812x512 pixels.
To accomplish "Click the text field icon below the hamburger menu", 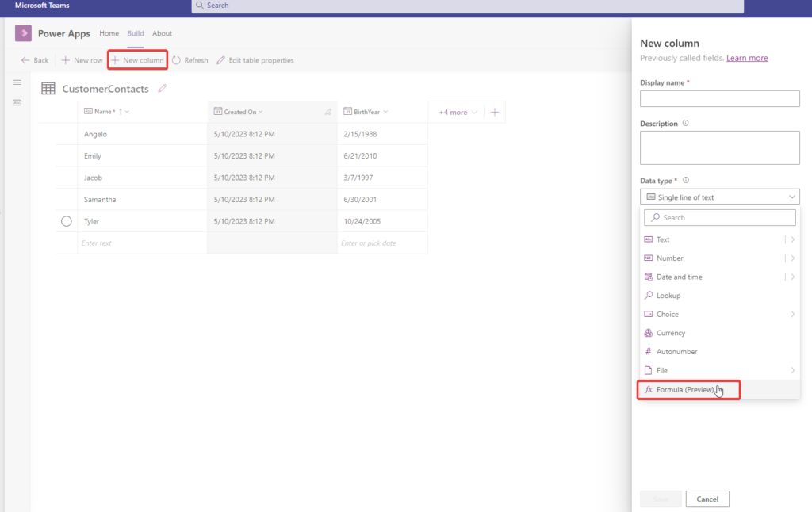I will [17, 102].
